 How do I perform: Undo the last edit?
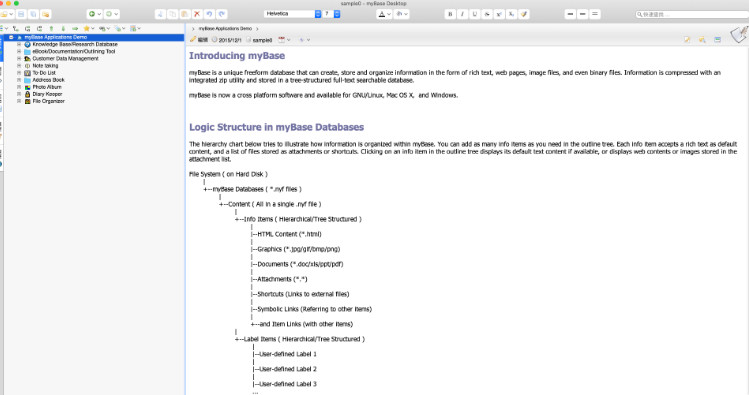[209, 14]
